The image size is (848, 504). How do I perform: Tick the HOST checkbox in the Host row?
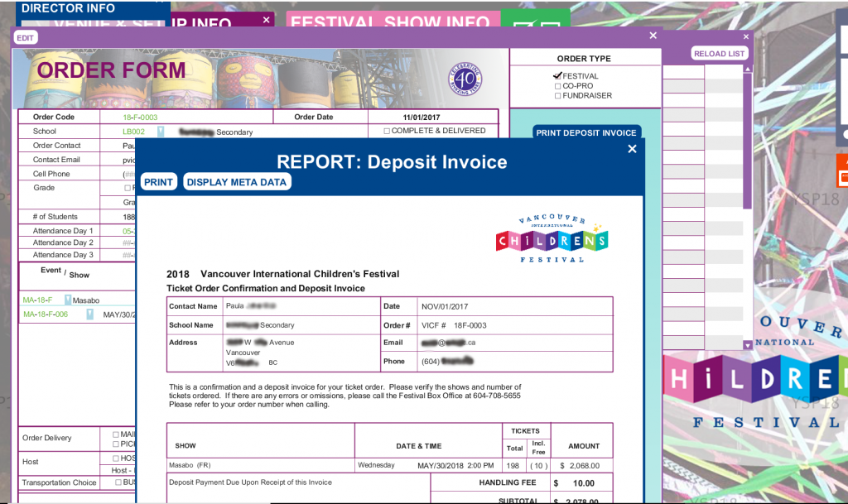pos(116,458)
